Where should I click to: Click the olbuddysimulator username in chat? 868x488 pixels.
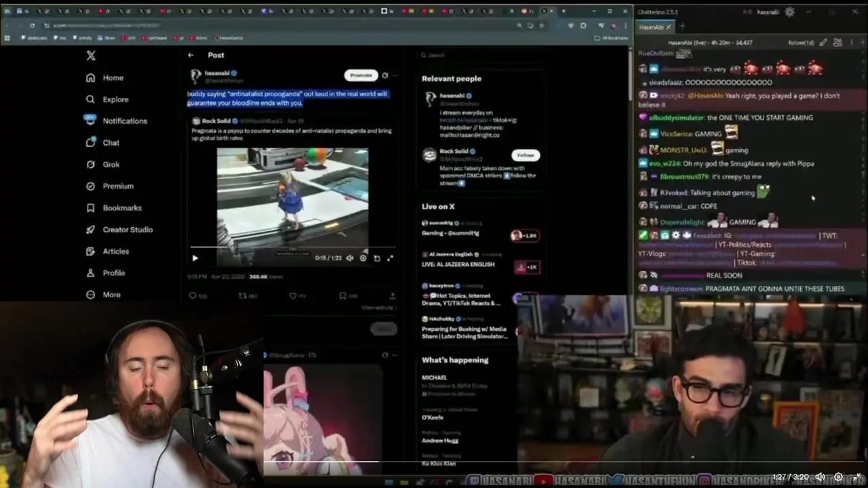point(676,118)
